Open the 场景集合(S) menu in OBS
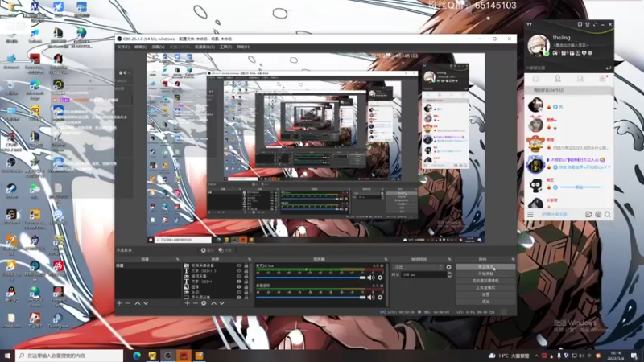This screenshot has width=644, height=362. [204, 47]
